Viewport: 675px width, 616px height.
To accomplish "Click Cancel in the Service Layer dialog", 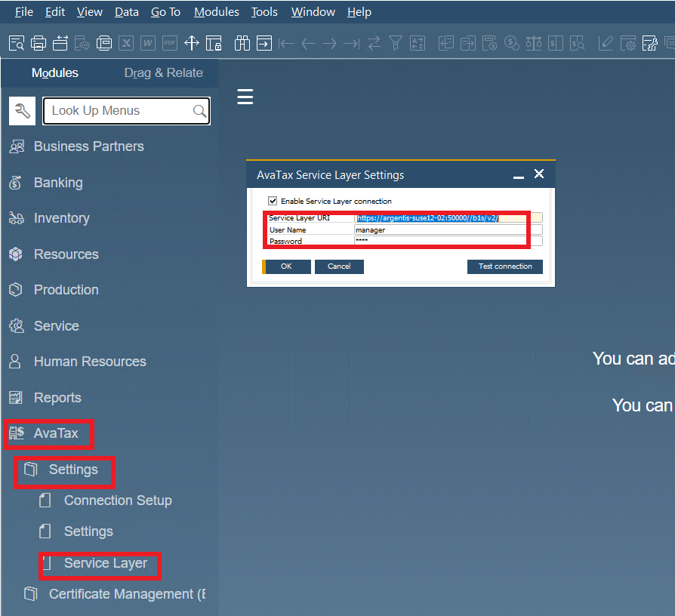I will [x=339, y=266].
